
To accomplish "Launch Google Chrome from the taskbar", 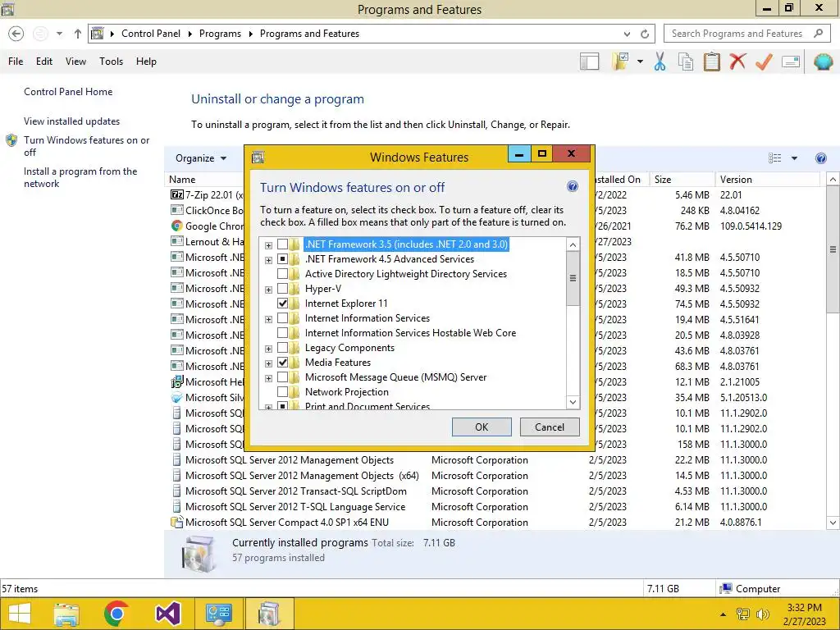I will click(x=116, y=614).
